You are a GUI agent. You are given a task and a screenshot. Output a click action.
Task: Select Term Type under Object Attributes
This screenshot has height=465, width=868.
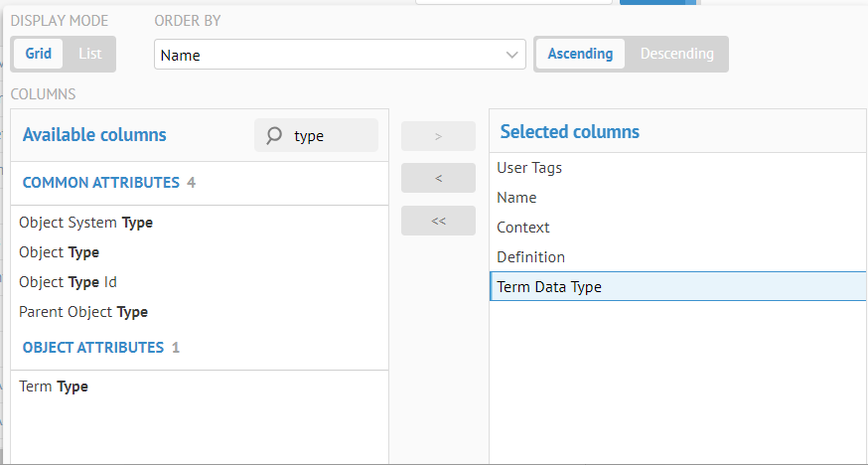(x=54, y=387)
